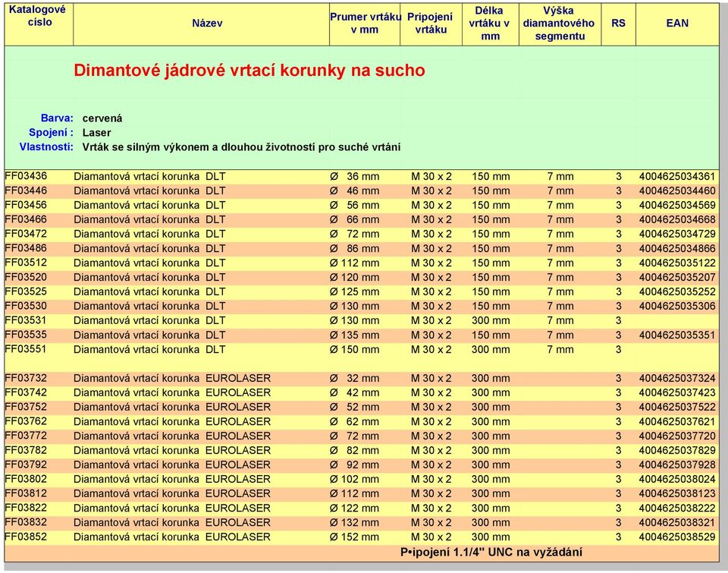Select catalog number FF03436
Screen dimensions: 728x573
point(26,176)
